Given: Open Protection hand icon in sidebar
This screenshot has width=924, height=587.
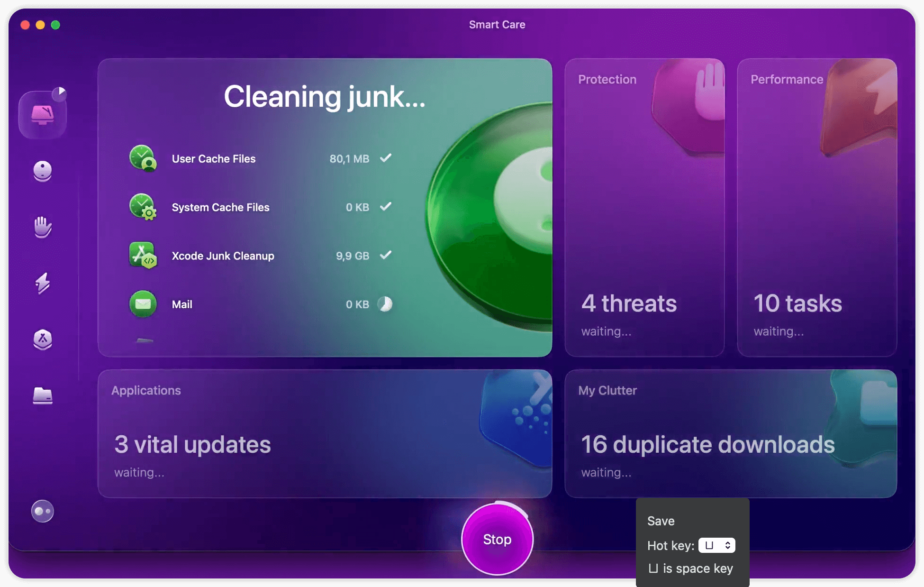Looking at the screenshot, I should pos(43,227).
